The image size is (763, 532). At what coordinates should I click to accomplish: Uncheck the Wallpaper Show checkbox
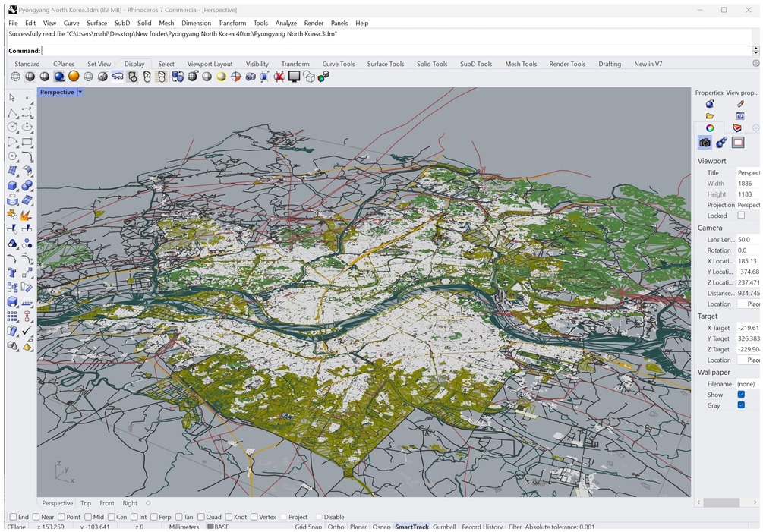coord(741,395)
